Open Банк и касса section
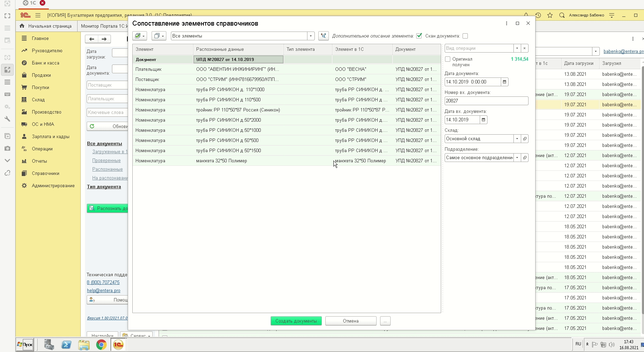Image resolution: width=644 pixels, height=352 pixels. [45, 63]
